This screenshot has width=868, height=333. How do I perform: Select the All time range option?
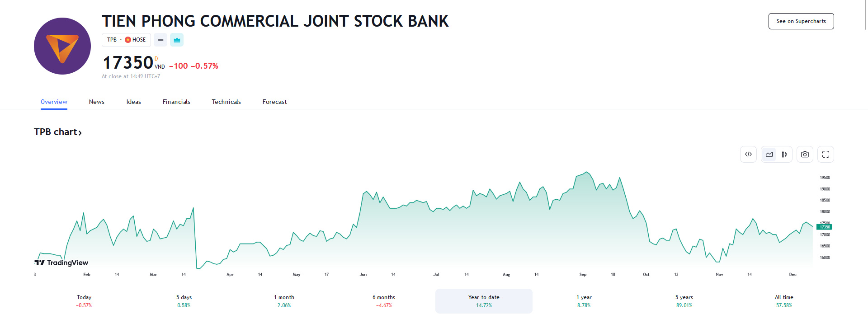pos(783,301)
